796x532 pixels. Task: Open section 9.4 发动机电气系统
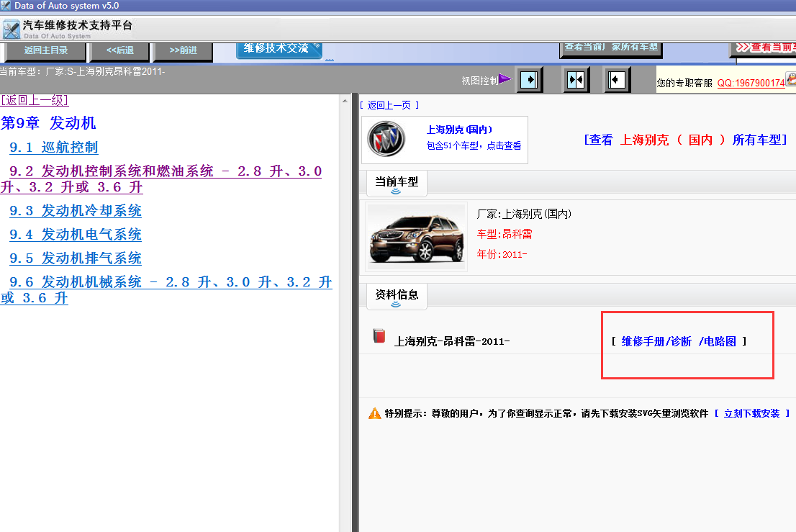[x=75, y=235]
